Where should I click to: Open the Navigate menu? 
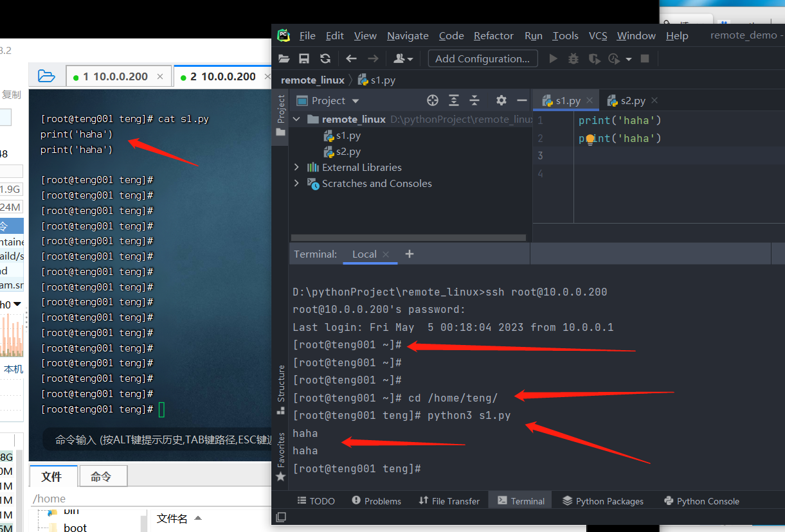(408, 35)
